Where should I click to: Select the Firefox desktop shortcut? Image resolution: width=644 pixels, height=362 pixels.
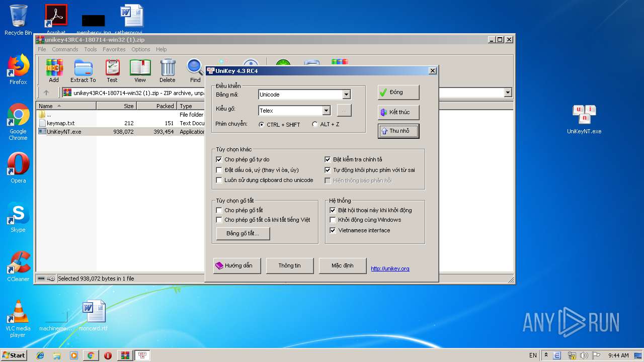[x=18, y=69]
